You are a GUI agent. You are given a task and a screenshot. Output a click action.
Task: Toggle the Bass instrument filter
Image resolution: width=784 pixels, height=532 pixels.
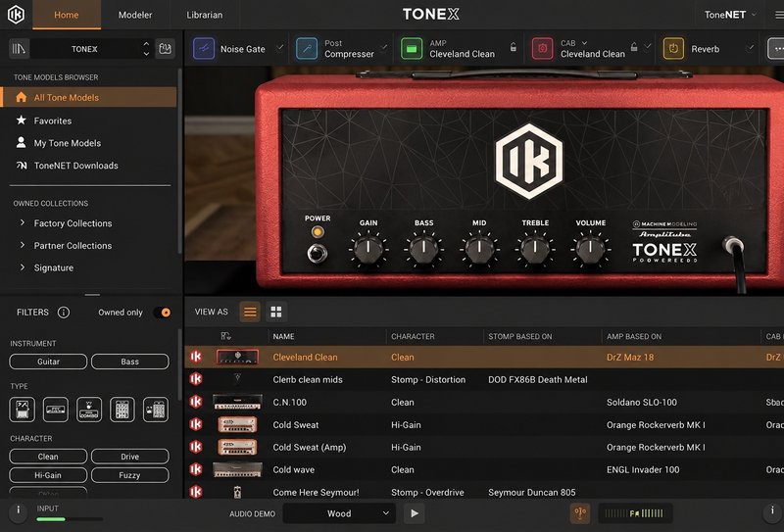(x=130, y=362)
